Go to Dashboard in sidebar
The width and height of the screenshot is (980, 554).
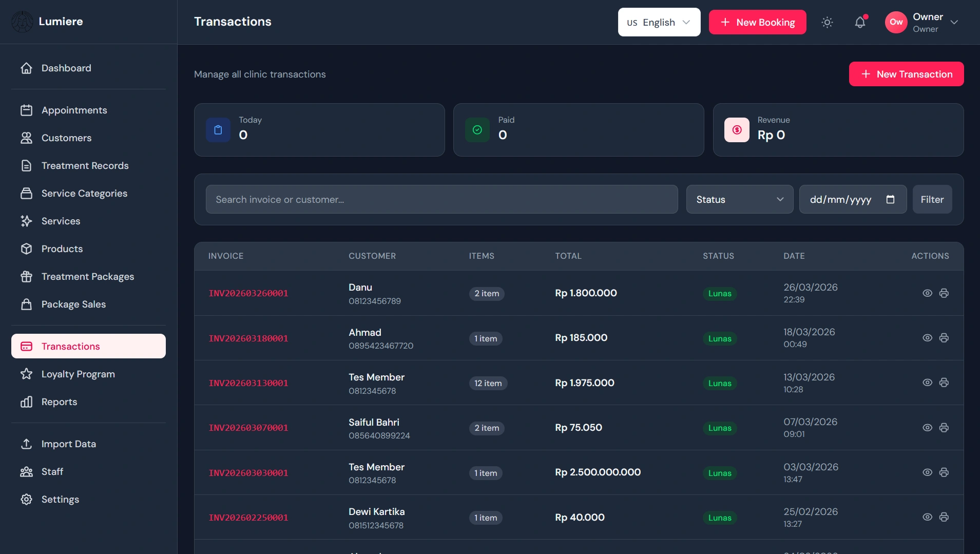[x=88, y=68]
